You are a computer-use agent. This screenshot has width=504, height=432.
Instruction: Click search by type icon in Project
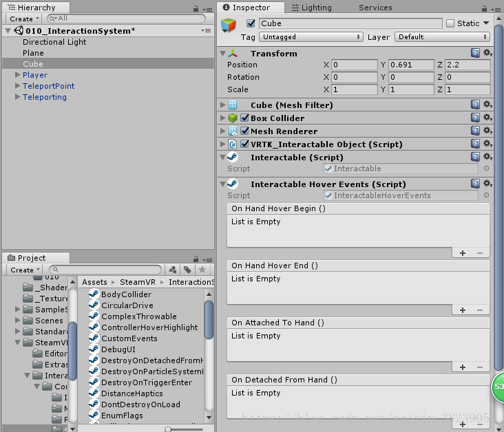173,270
